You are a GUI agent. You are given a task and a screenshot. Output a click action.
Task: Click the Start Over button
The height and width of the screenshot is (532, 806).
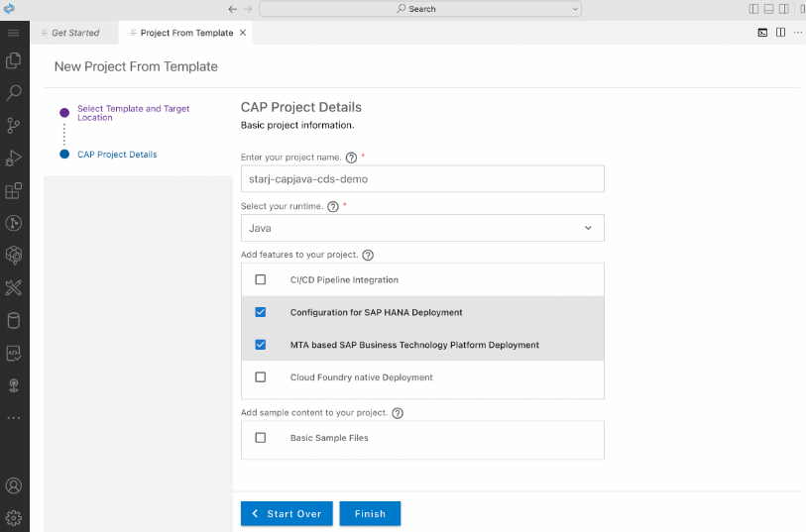(287, 513)
